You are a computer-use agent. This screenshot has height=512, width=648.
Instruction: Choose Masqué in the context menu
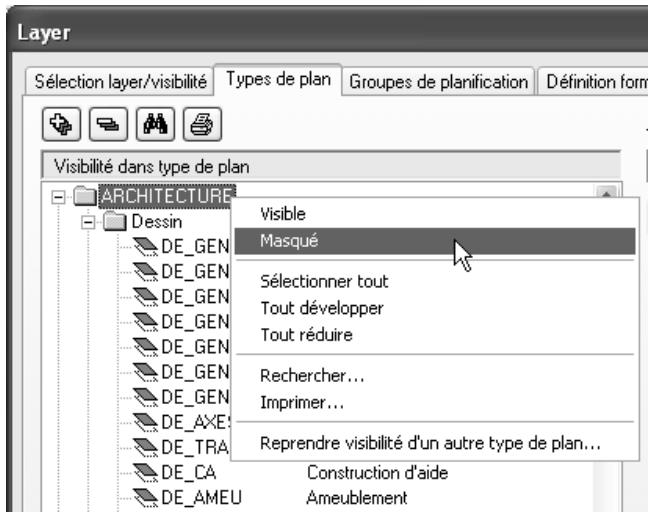click(435, 241)
